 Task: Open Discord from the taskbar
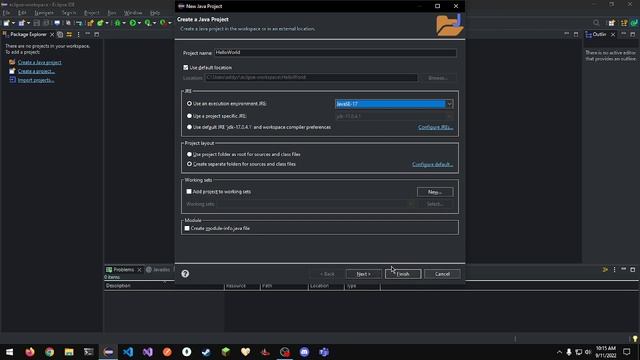pyautogui.click(x=304, y=351)
